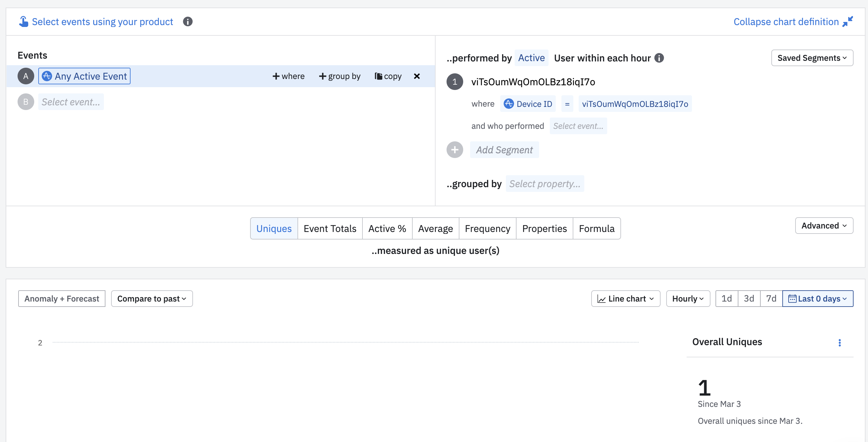Toggle Anomaly + Forecast mode
868x442 pixels.
[62, 299]
